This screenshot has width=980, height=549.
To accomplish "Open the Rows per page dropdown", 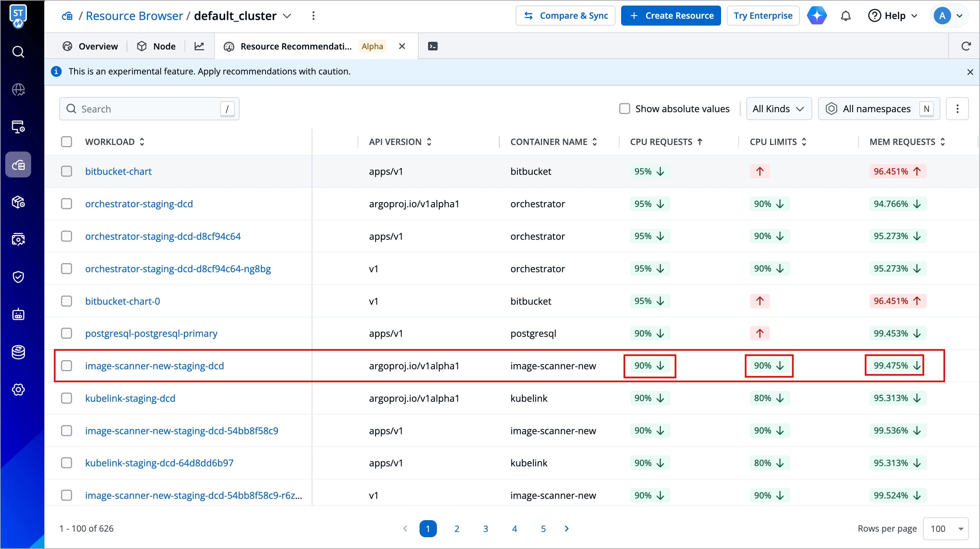I will pos(945,528).
